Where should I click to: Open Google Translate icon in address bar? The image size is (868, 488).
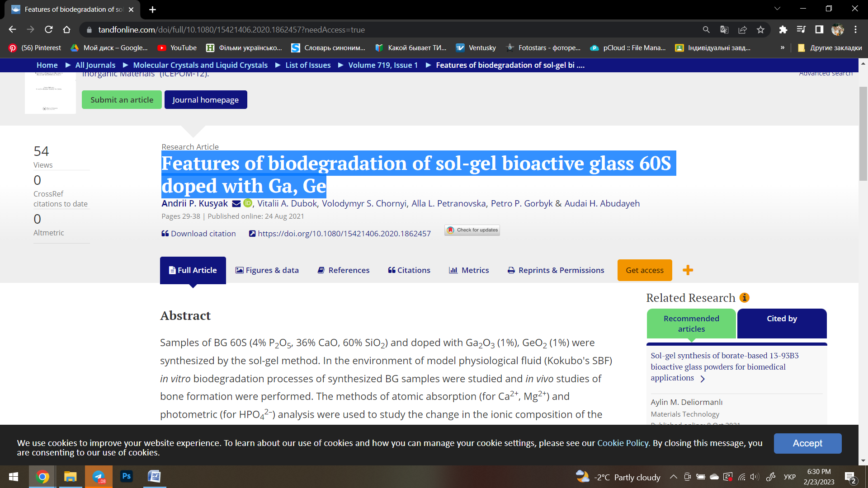click(724, 30)
